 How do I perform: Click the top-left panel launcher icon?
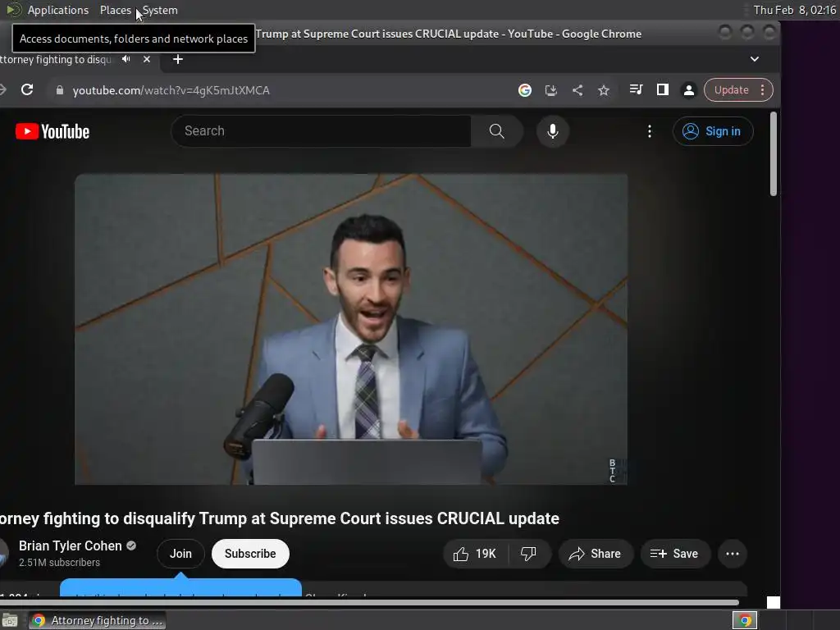[13, 10]
